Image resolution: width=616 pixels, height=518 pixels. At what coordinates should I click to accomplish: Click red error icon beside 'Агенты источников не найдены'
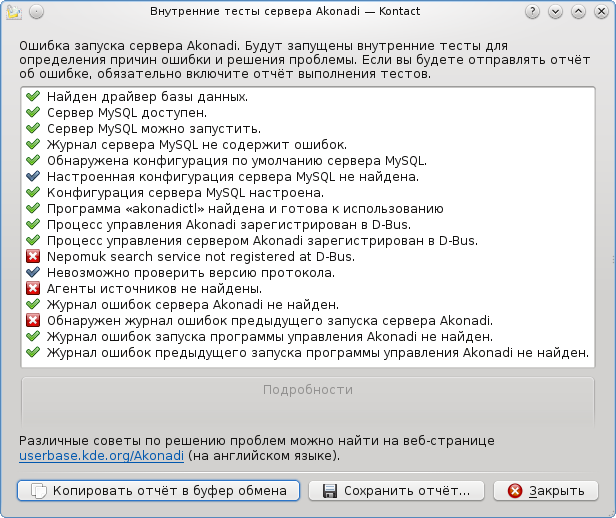click(x=33, y=288)
